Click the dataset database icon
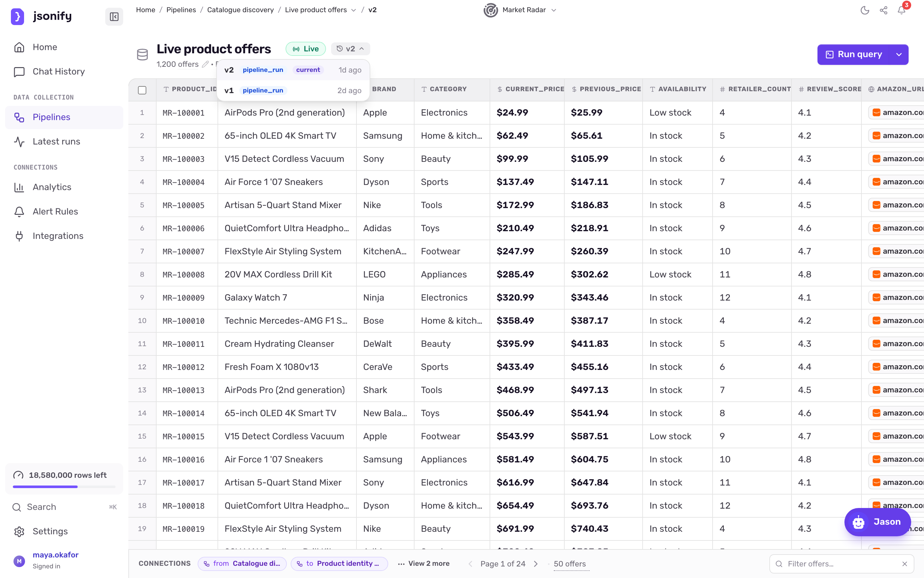 [x=142, y=54]
